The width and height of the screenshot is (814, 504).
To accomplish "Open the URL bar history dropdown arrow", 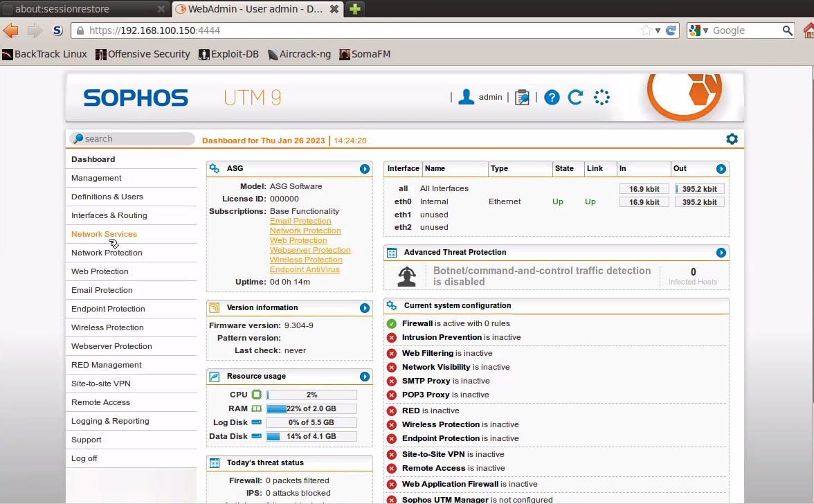I will (x=658, y=30).
